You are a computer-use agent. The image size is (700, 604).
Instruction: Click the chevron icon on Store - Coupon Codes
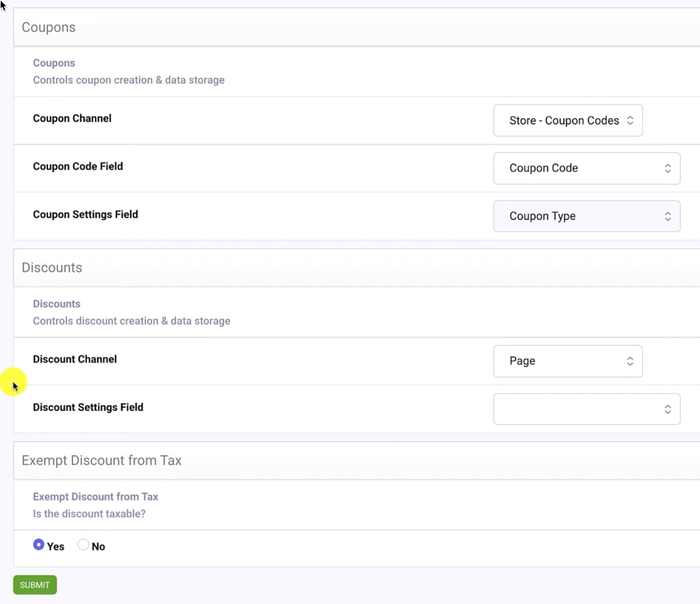point(630,121)
